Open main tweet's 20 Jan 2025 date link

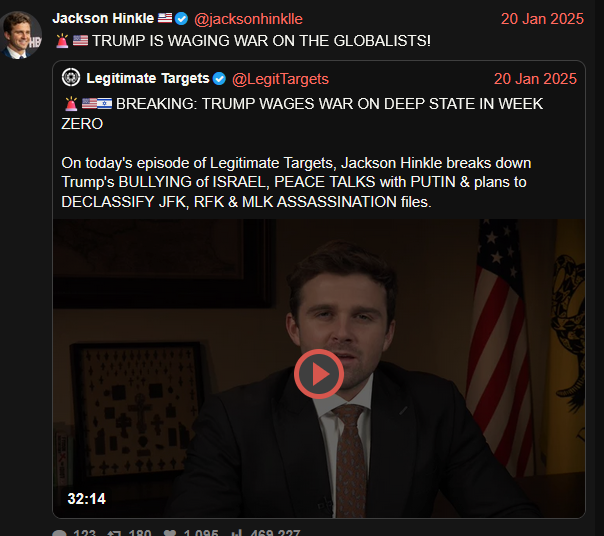542,19
